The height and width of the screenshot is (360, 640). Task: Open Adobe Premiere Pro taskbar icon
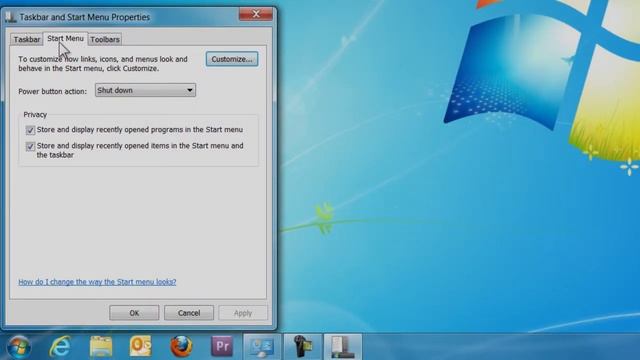222,346
